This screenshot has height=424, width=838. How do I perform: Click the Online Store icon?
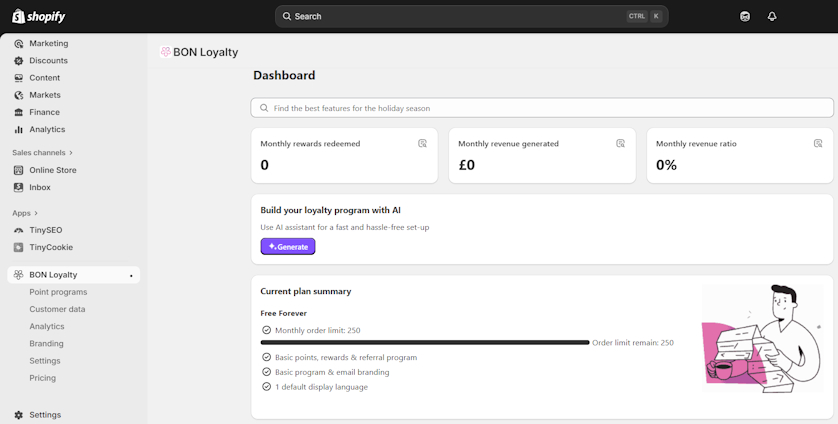(x=19, y=170)
